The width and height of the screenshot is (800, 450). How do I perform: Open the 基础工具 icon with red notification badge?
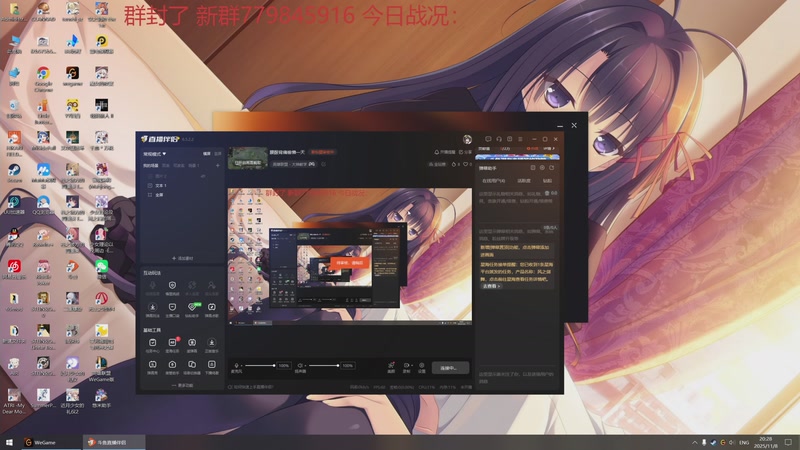click(172, 343)
